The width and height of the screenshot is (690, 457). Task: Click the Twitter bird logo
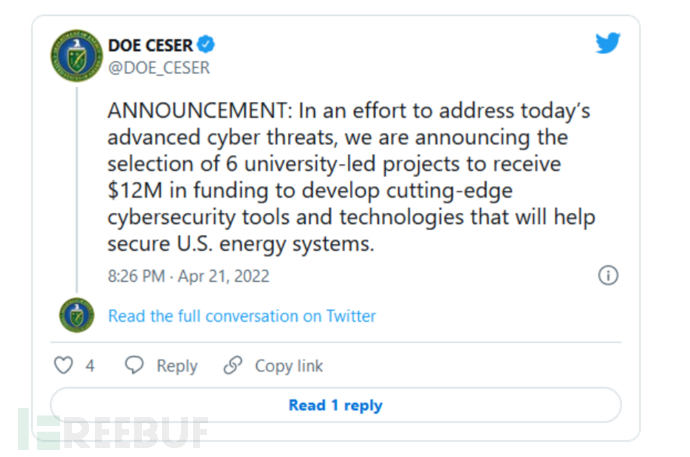608,44
